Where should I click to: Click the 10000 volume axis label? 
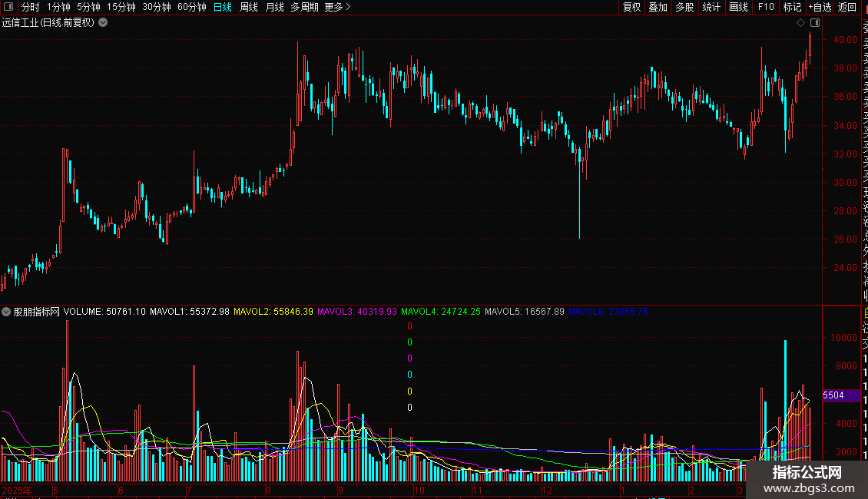pyautogui.click(x=843, y=338)
